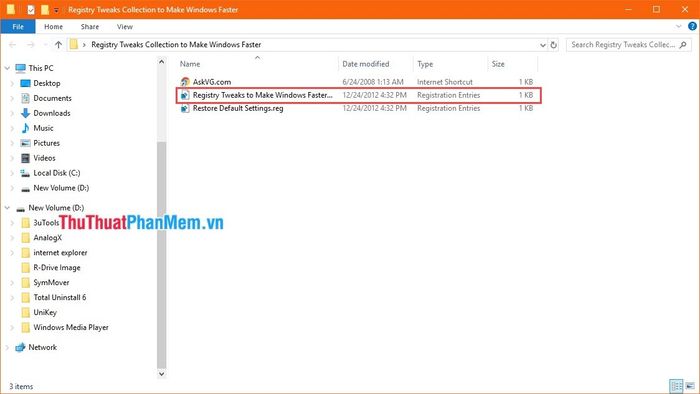Screen dimensions: 700x394
Task: Select the AskVG.com shortcut icon
Action: (185, 82)
